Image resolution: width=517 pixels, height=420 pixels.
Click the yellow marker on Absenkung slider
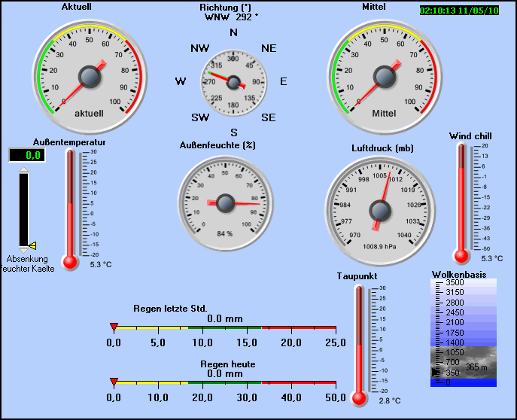click(32, 245)
